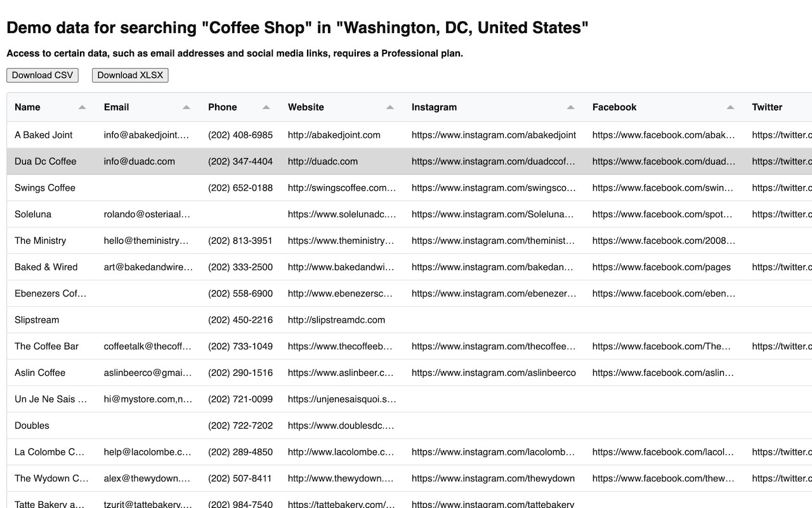
Task: Click the Facebook column sort arrow icon
Action: pyautogui.click(x=730, y=107)
